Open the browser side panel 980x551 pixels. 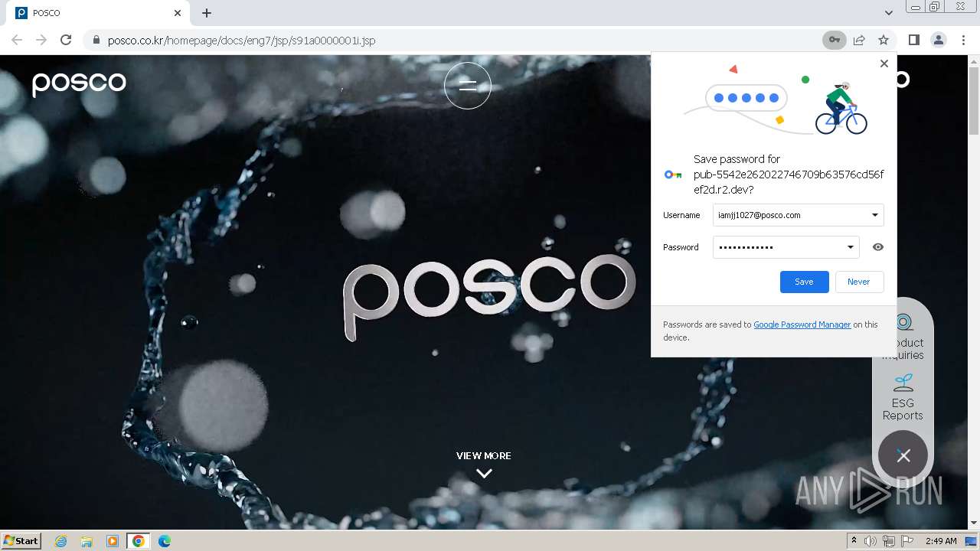click(x=913, y=40)
